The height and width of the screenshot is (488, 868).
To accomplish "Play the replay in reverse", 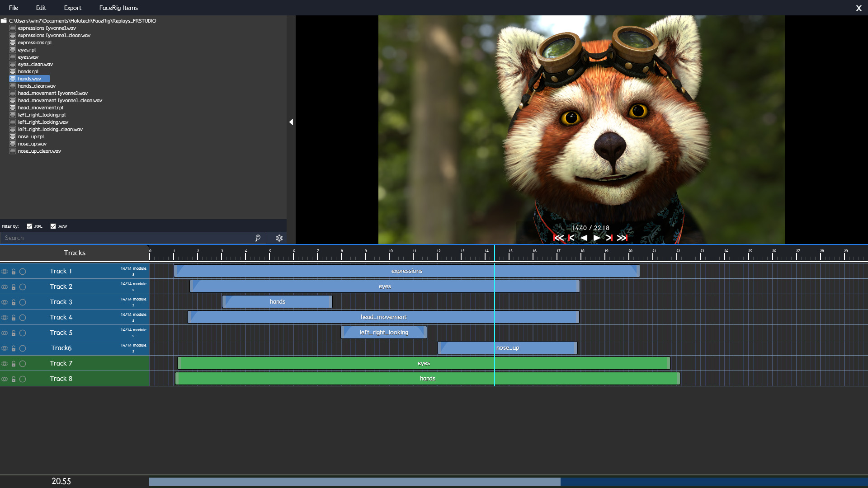I will point(585,238).
